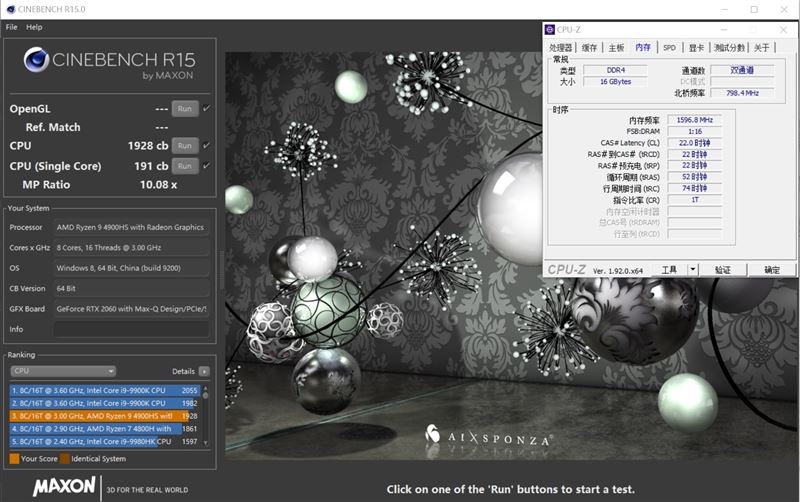Image resolution: width=800 pixels, height=502 pixels.
Task: Select ranking entry AMD Ryzen 9 4900HS
Action: pyautogui.click(x=105, y=416)
